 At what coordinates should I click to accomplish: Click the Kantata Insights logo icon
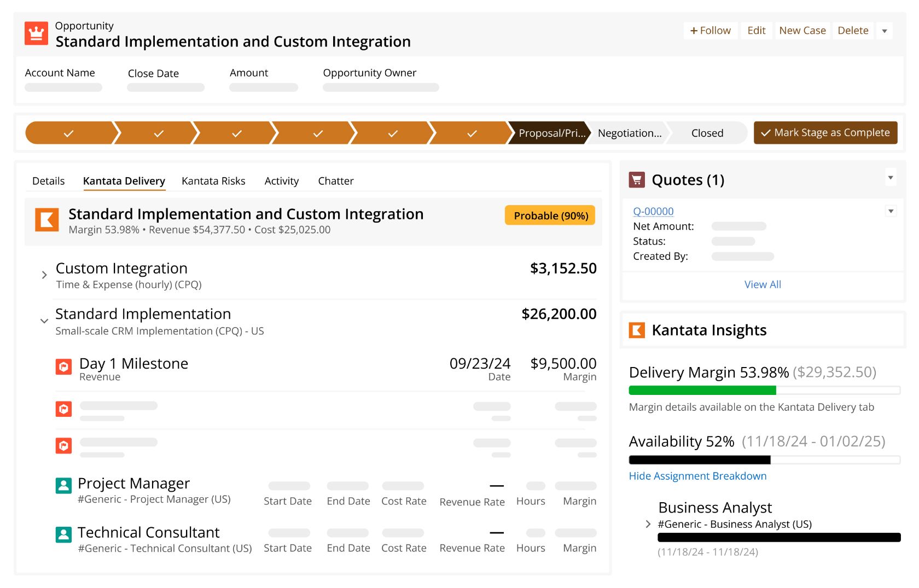[637, 330]
